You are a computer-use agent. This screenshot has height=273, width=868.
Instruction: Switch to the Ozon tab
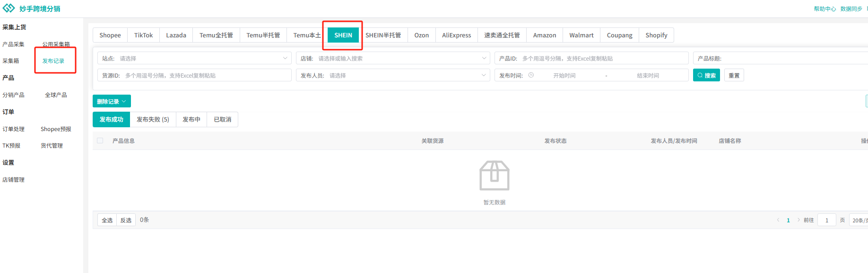422,35
